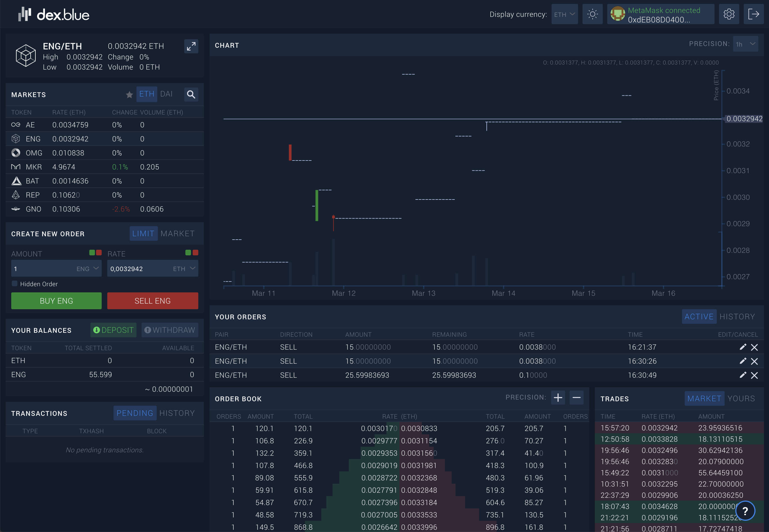Edit the first 15 ENG sell order
This screenshot has height=532, width=769.
tap(743, 347)
